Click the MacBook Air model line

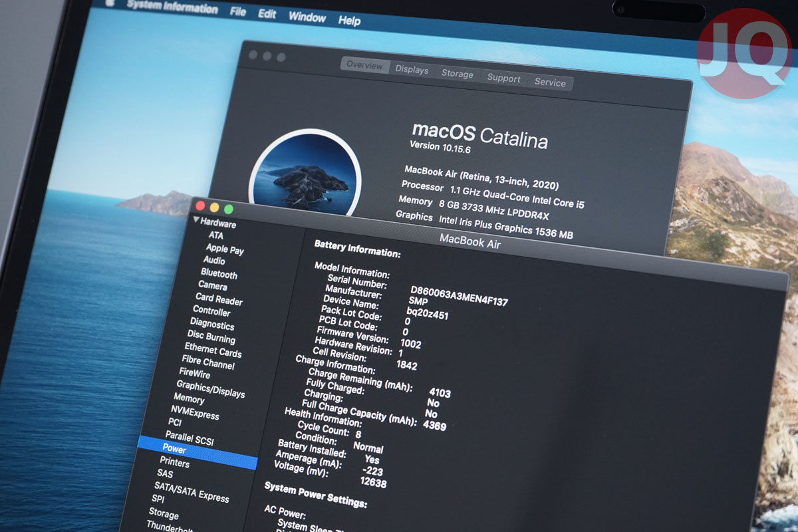481,176
